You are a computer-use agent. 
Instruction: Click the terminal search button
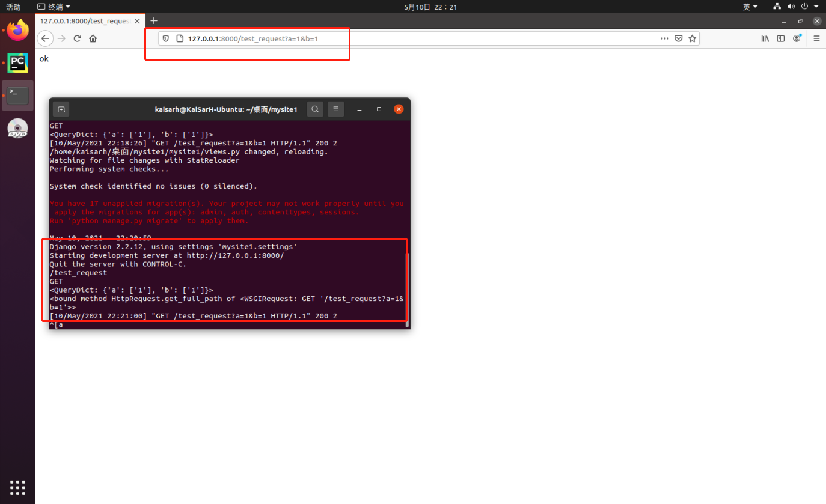click(315, 109)
